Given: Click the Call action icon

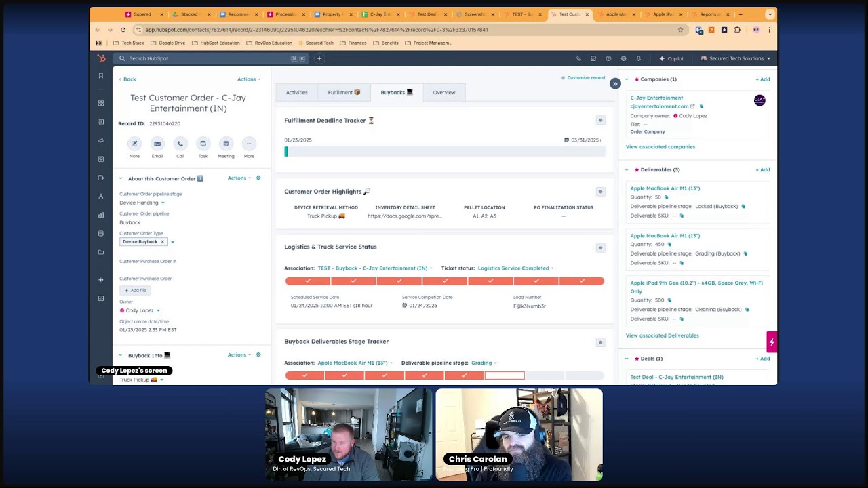Looking at the screenshot, I should (x=180, y=144).
